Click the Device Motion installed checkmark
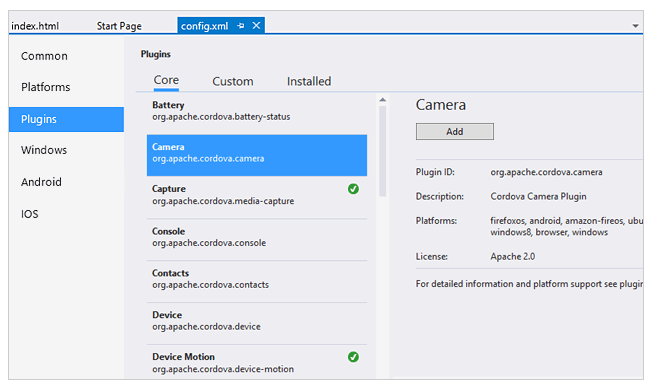This screenshot has width=650, height=392. (353, 357)
